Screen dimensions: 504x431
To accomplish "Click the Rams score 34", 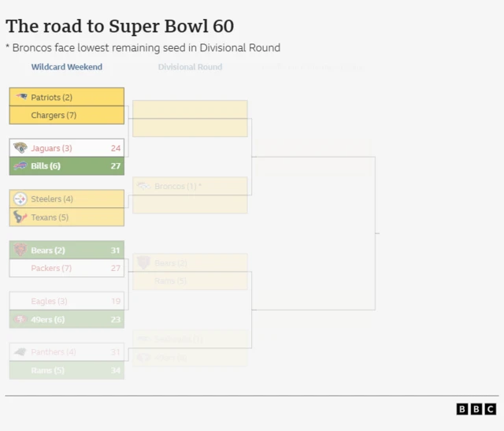I will click(116, 370).
